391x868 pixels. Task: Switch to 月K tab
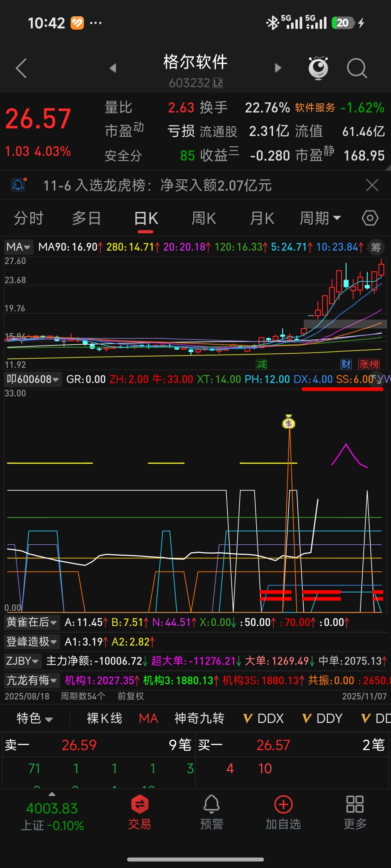click(x=262, y=218)
